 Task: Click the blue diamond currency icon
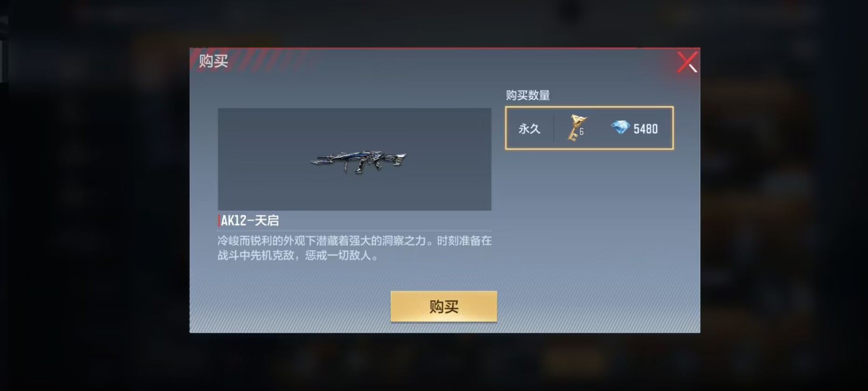[620, 127]
